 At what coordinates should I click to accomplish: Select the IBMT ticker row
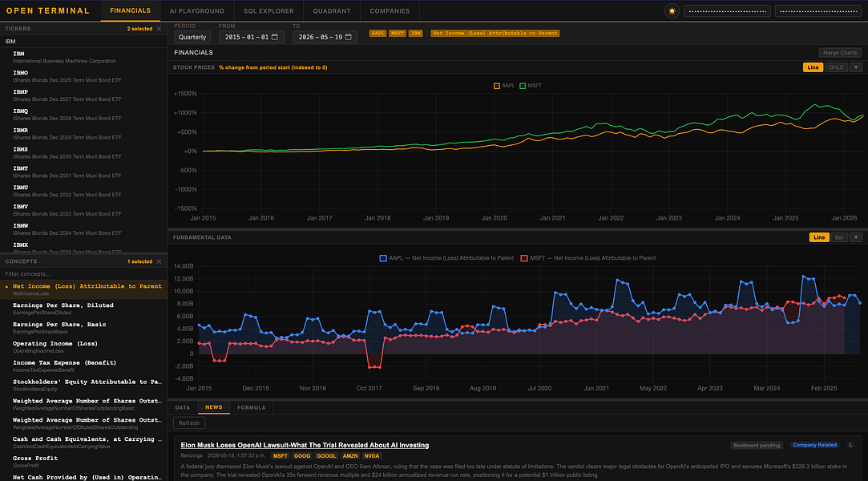pyautogui.click(x=83, y=172)
